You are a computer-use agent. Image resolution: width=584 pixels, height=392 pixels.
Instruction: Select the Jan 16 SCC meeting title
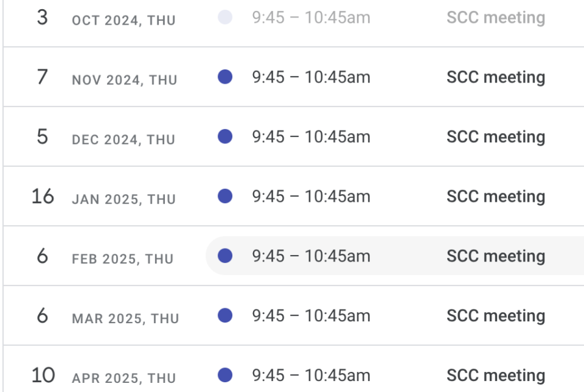click(496, 197)
